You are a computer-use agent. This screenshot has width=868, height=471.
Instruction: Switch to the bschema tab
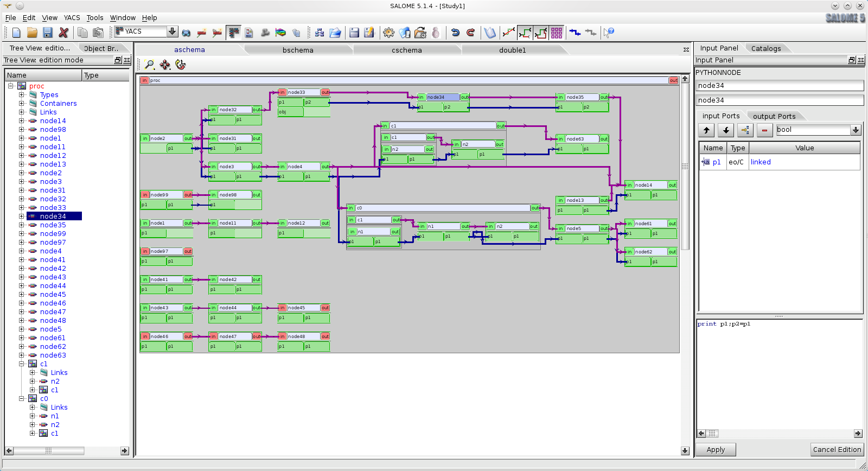pyautogui.click(x=298, y=50)
